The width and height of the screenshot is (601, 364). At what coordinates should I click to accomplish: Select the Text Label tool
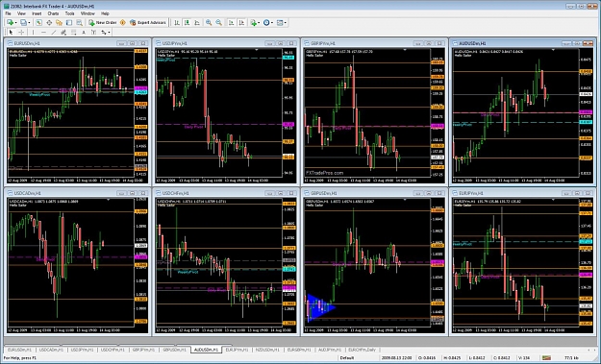click(93, 32)
